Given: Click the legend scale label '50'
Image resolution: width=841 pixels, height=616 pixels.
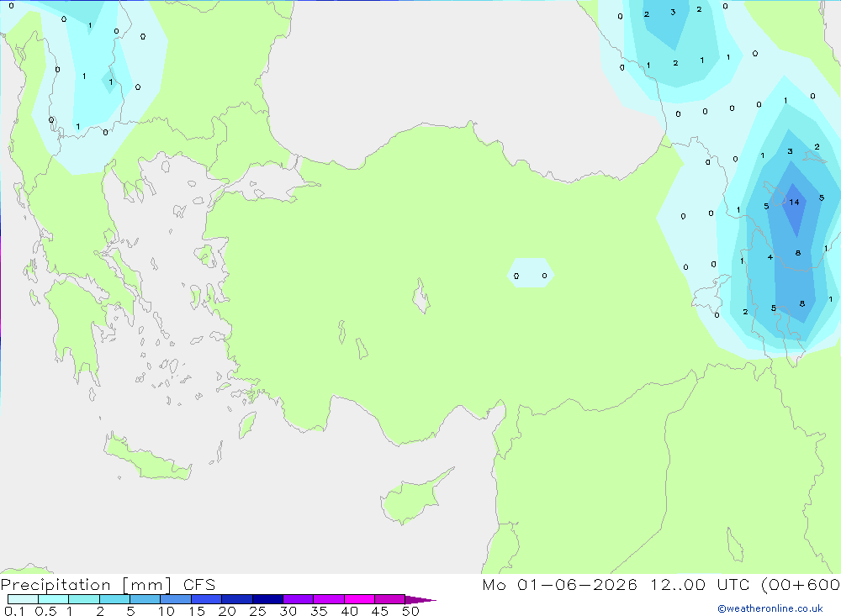Looking at the screenshot, I should (410, 611).
